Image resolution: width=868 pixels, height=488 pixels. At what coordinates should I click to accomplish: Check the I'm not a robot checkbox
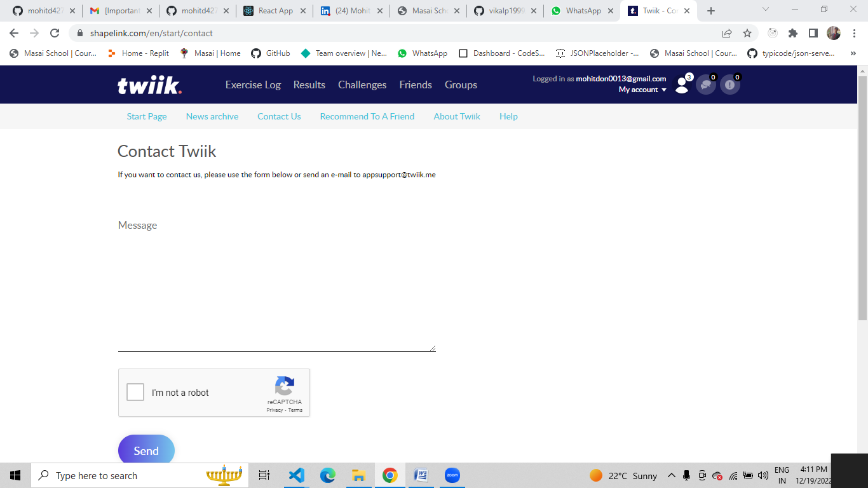point(135,392)
